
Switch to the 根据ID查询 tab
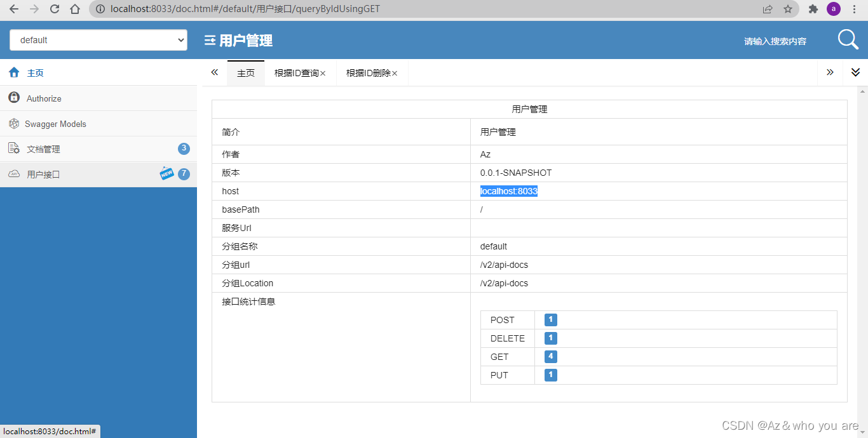296,73
